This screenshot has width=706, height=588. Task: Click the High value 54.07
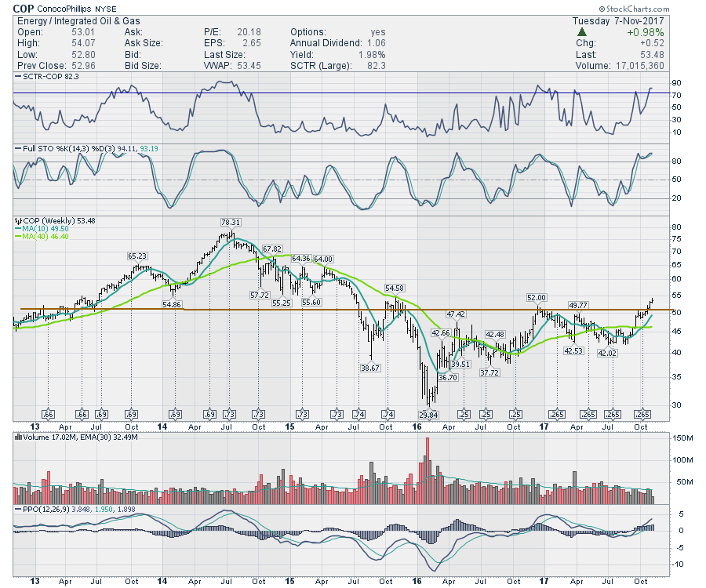click(83, 43)
